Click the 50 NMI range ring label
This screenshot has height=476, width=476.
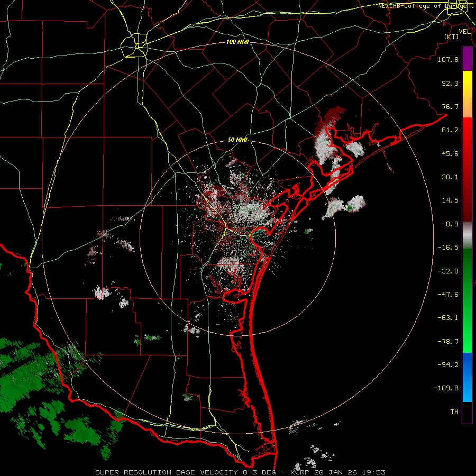tap(237, 140)
